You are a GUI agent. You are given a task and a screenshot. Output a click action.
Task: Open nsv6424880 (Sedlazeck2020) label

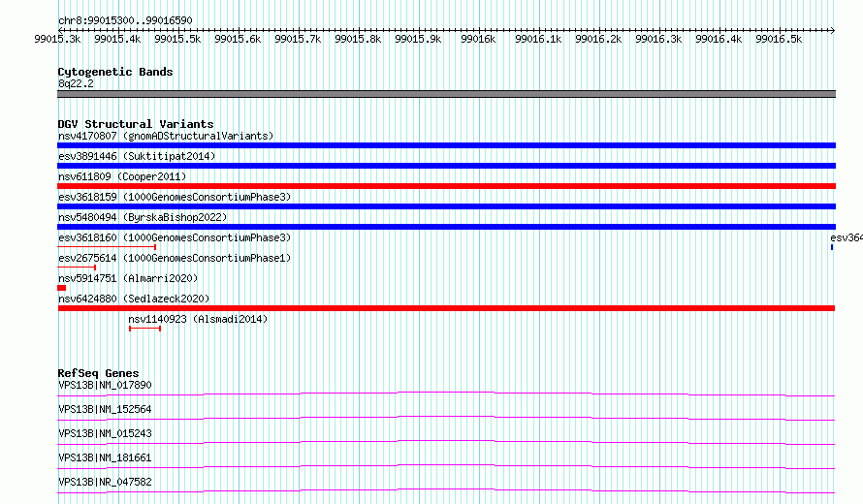click(x=134, y=299)
